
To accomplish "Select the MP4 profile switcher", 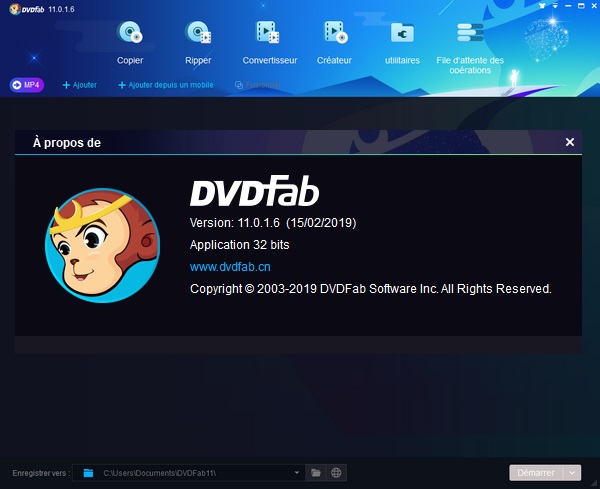I will pyautogui.click(x=27, y=85).
